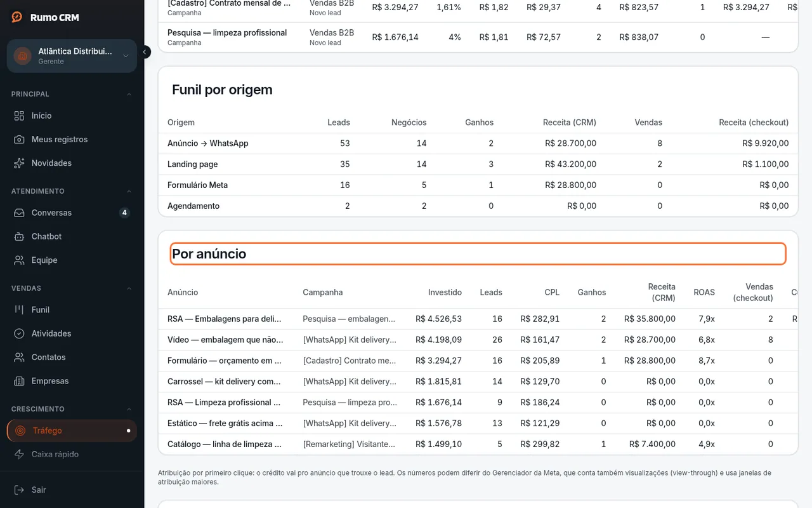
Task: Click the Atividades checkmark icon
Action: coord(20,333)
